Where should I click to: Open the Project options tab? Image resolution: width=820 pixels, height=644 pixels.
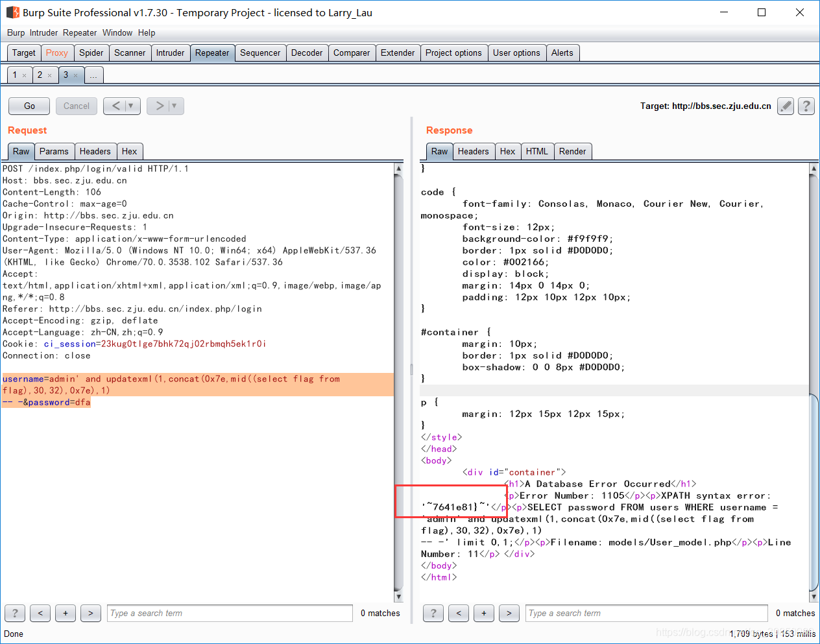(x=453, y=53)
